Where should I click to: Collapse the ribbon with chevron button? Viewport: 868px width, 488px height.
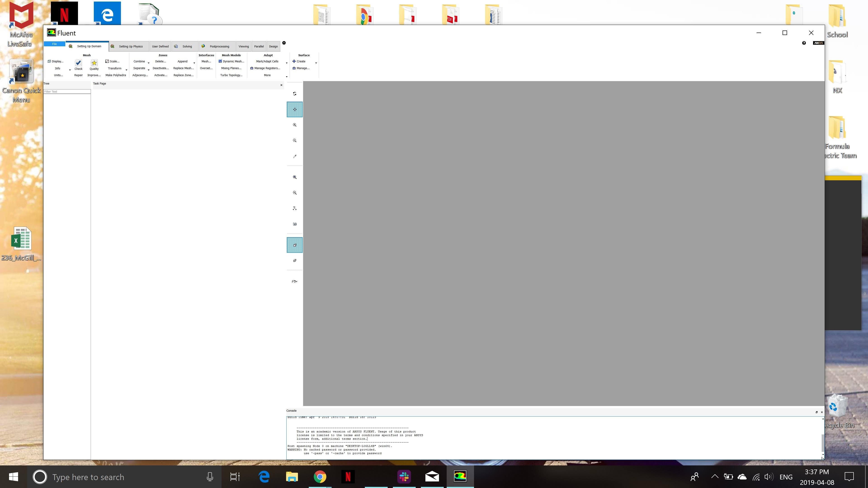(284, 43)
